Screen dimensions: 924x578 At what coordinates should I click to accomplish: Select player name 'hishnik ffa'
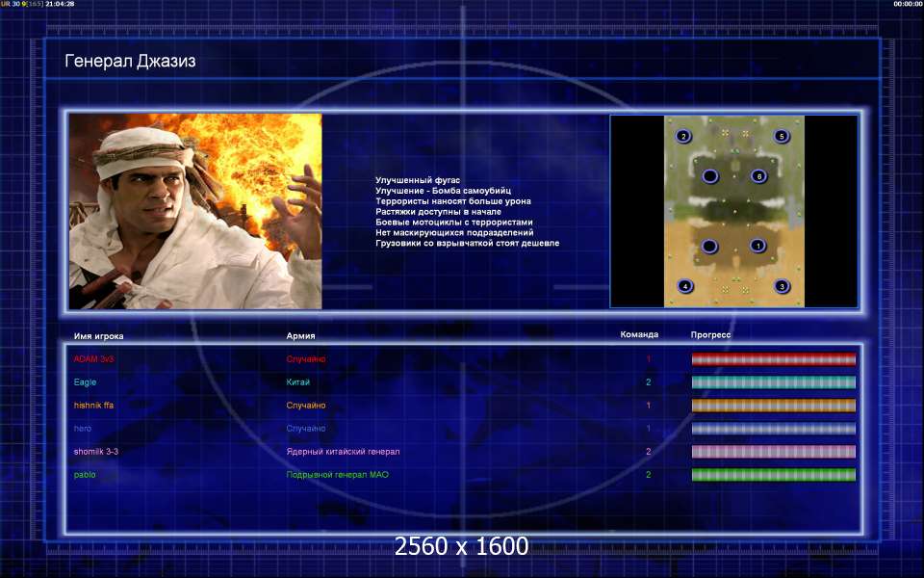pos(93,406)
